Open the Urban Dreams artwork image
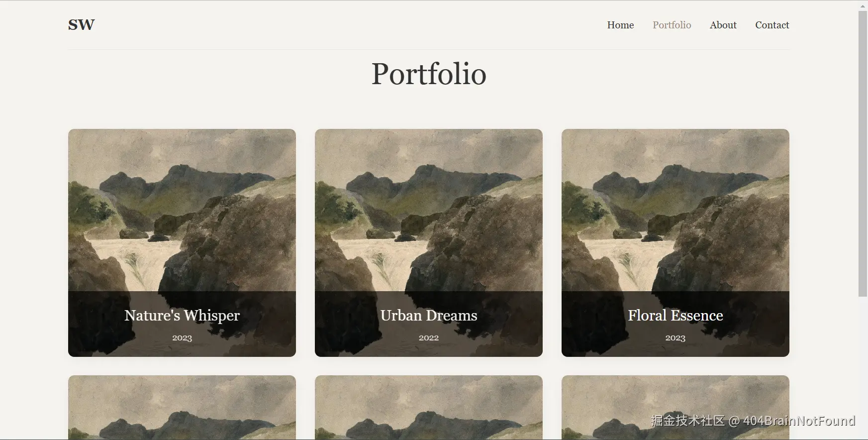868x440 pixels. [429, 210]
